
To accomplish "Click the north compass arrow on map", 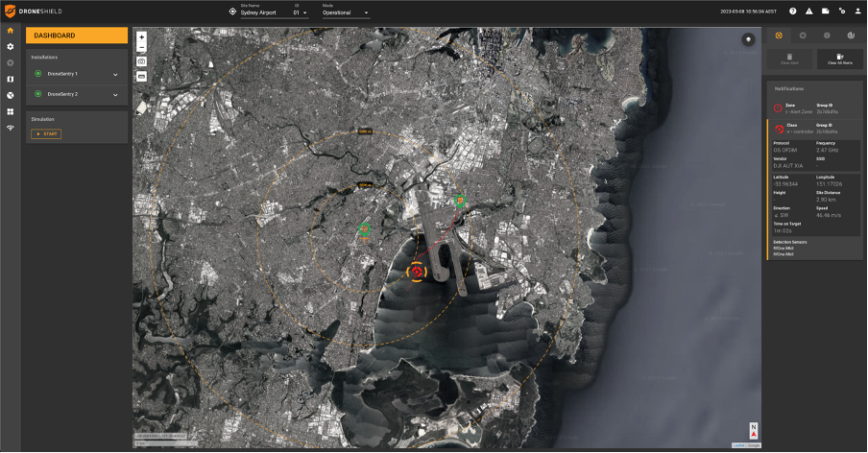I will pyautogui.click(x=754, y=432).
